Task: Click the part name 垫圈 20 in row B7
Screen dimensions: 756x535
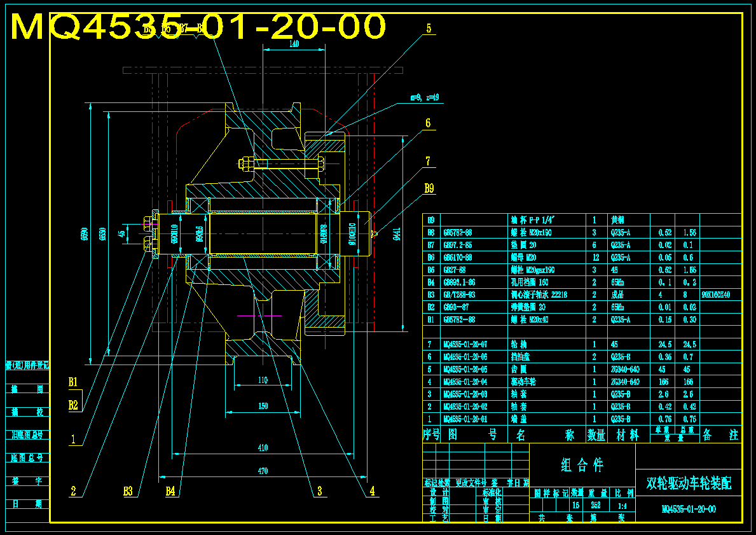Action: [x=523, y=245]
